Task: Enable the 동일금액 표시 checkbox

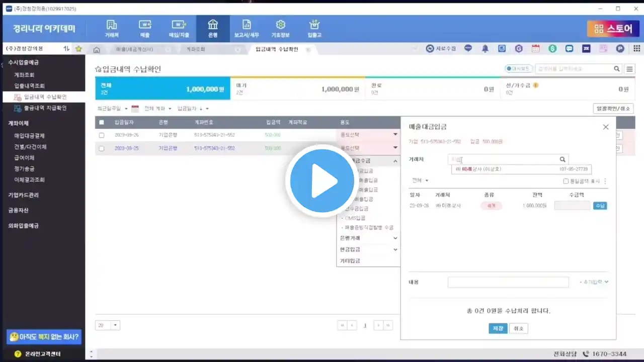Action: click(566, 181)
